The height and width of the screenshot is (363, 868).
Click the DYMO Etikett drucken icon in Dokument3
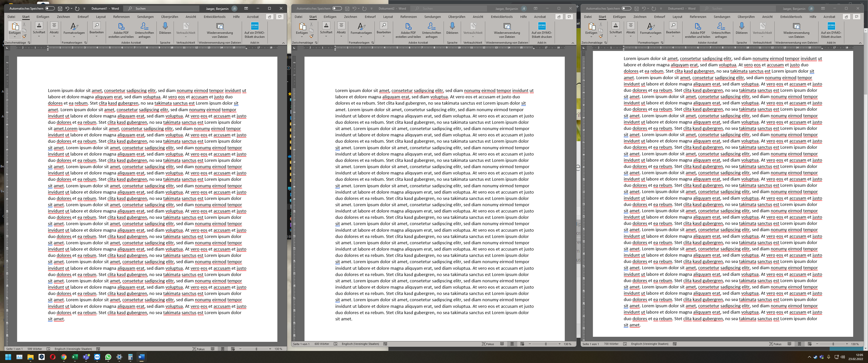[831, 26]
